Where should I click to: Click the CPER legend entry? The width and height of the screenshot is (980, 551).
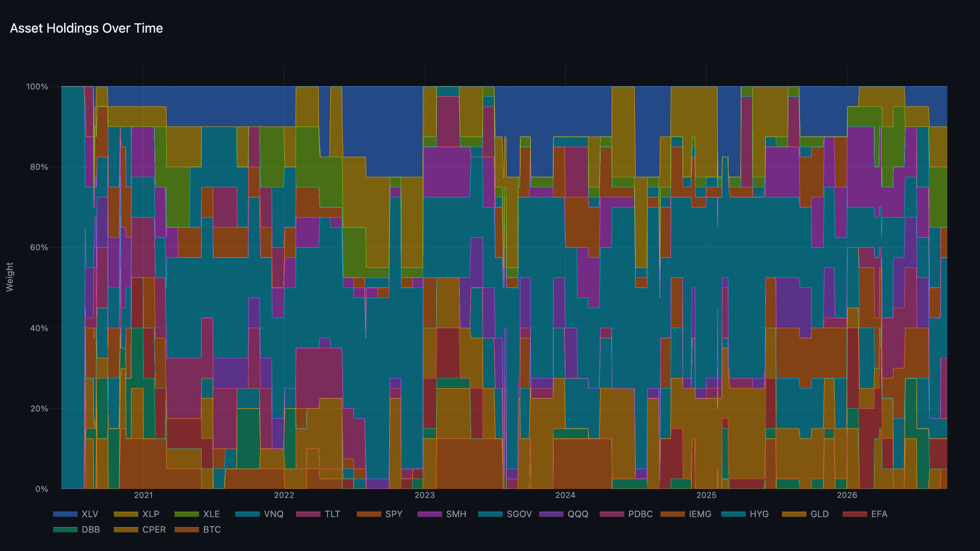[x=140, y=529]
